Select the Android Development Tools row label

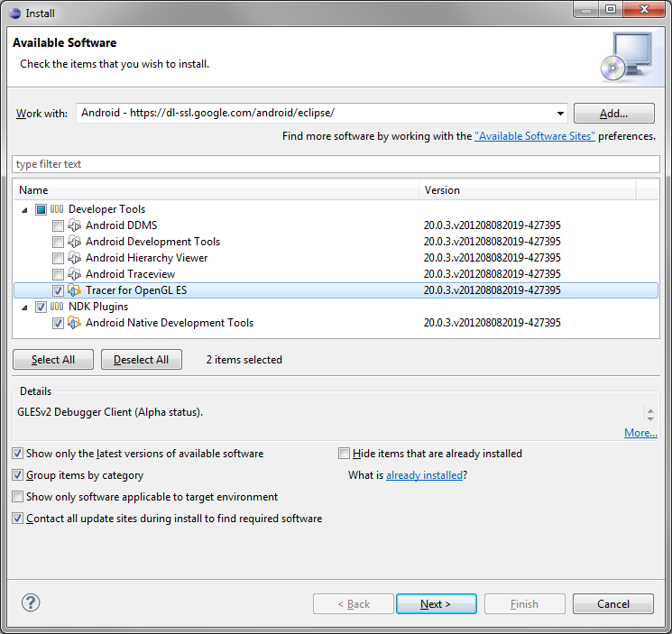(152, 242)
